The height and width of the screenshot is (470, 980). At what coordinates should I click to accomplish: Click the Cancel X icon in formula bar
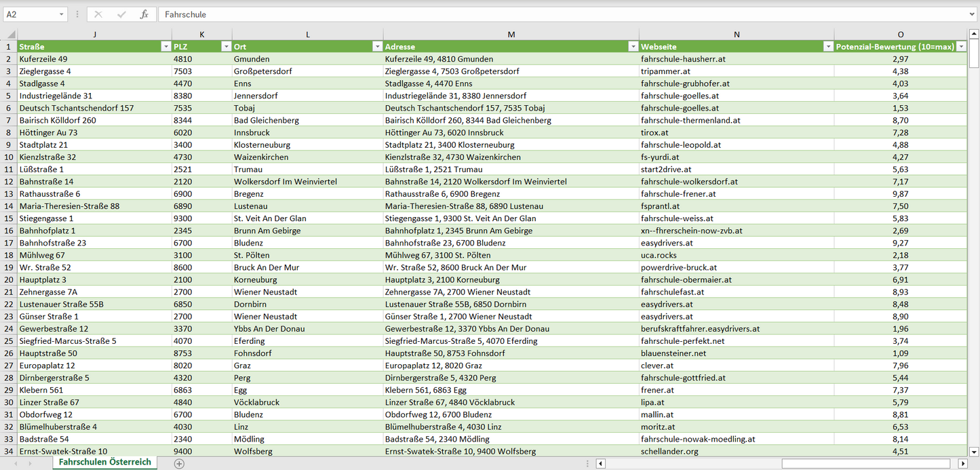98,14
